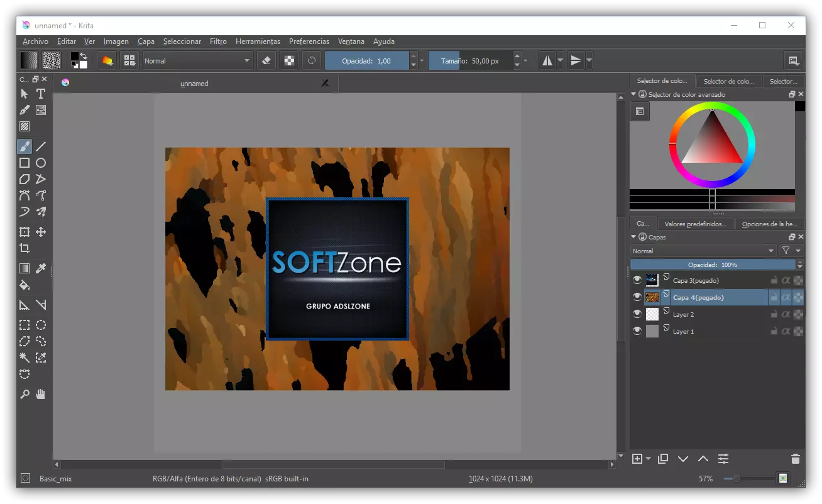Hide the Capa 3(pegado) layer
The height and width of the screenshot is (504, 822).
(637, 280)
